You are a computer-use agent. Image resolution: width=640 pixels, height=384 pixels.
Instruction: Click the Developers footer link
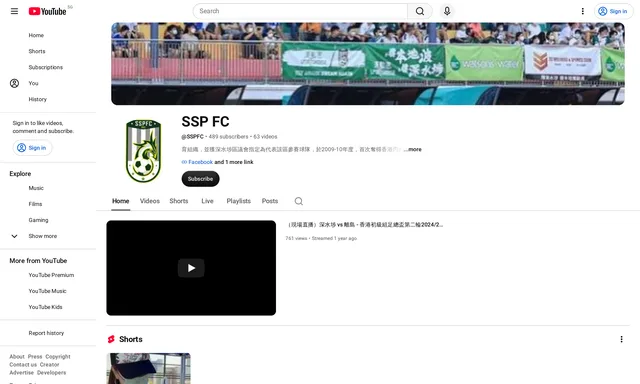(51, 373)
